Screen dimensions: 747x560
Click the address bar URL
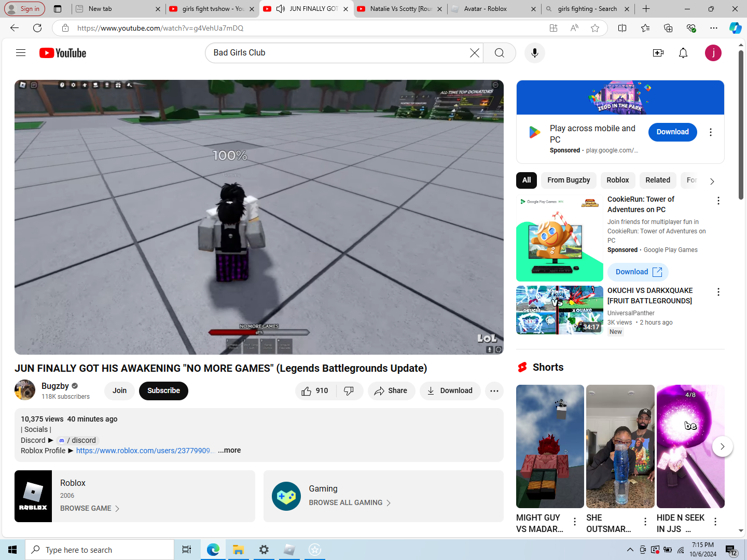pyautogui.click(x=160, y=28)
